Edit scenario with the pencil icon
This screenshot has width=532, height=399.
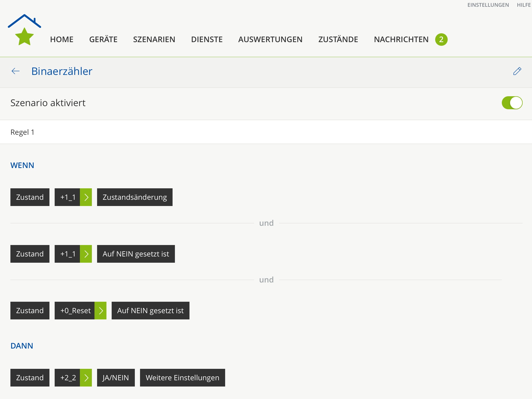click(517, 71)
